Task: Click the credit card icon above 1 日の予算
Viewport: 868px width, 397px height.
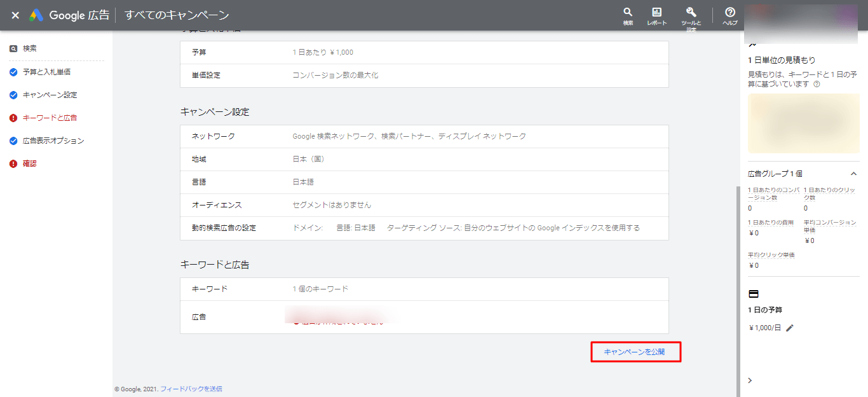Action: 754,294
